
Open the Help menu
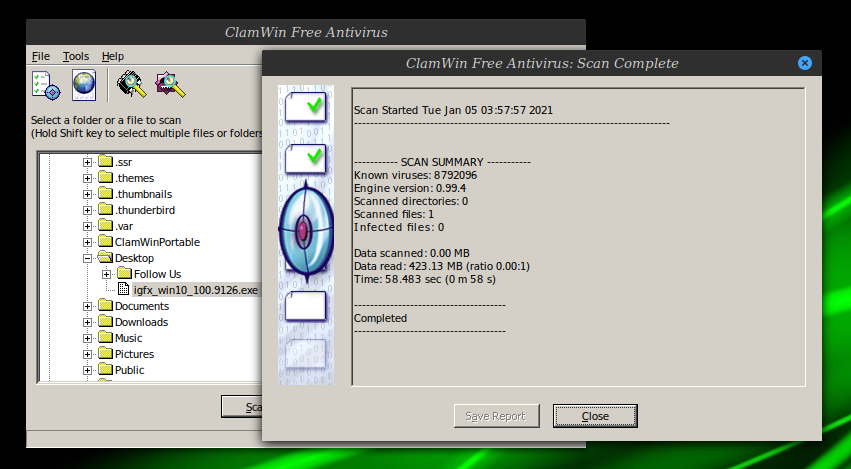[x=113, y=56]
